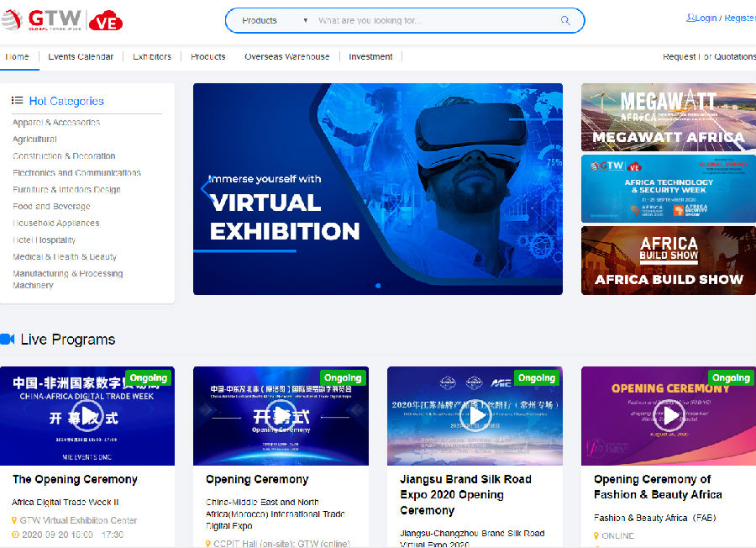This screenshot has height=548, width=756.
Task: Open 'Jiangsu Brand Silk Road Expo 2020' title
Action: [x=465, y=494]
